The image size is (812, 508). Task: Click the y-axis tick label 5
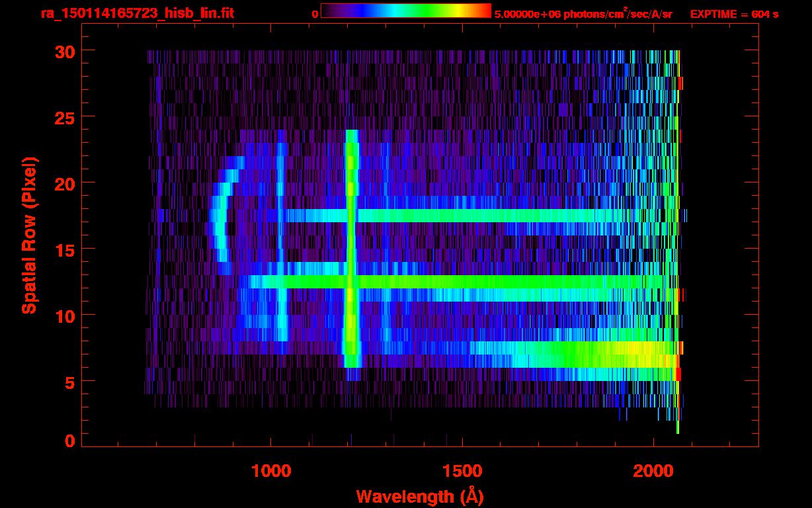tap(69, 382)
